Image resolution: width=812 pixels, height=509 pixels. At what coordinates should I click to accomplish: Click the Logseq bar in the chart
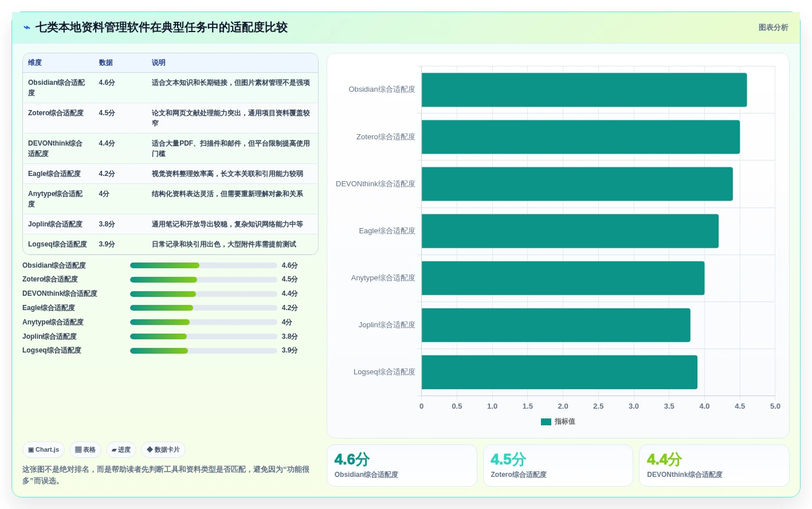pyautogui.click(x=559, y=372)
